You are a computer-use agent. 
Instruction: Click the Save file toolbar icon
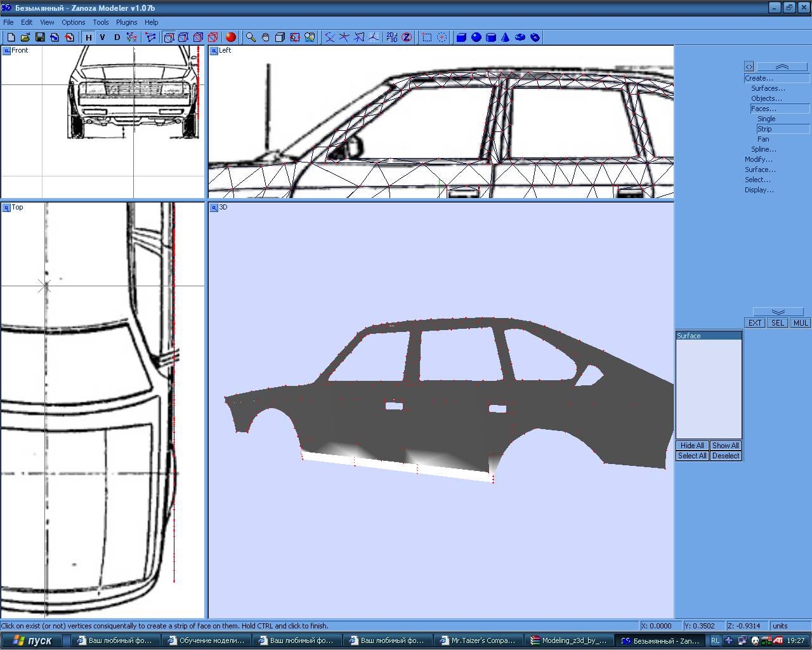40,37
